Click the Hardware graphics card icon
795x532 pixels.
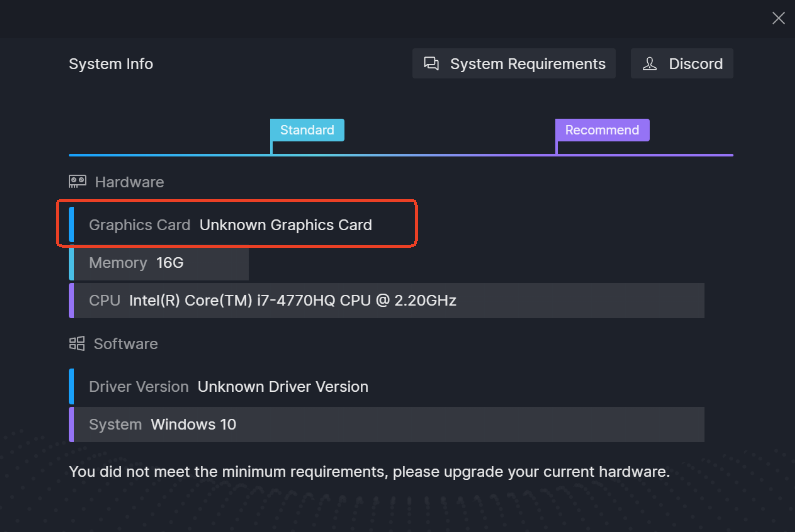click(x=78, y=182)
